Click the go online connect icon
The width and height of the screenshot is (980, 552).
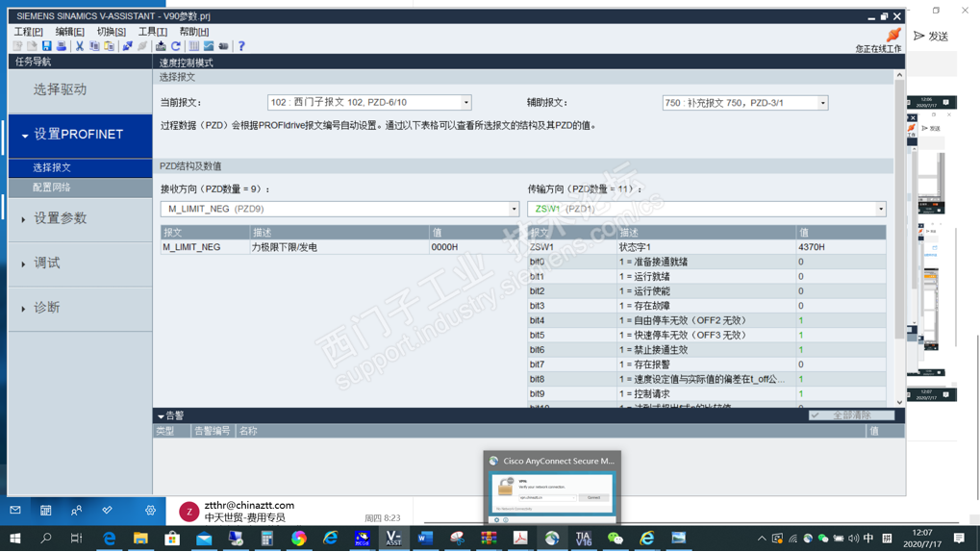[128, 46]
